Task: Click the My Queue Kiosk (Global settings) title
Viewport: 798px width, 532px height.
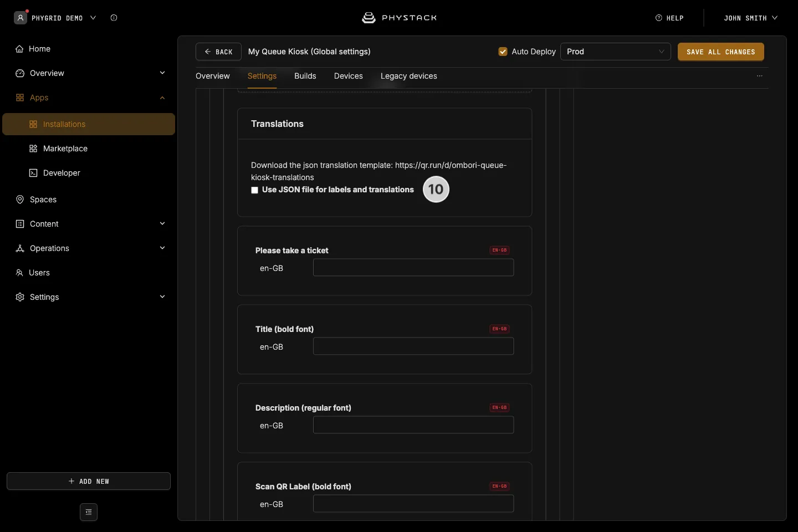Action: pyautogui.click(x=309, y=52)
